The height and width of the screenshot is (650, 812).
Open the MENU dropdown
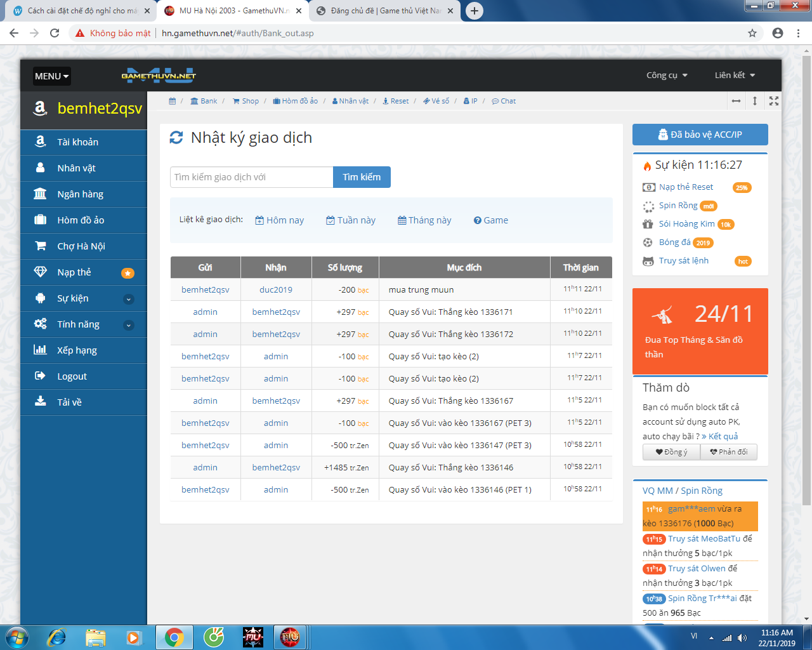pyautogui.click(x=51, y=76)
